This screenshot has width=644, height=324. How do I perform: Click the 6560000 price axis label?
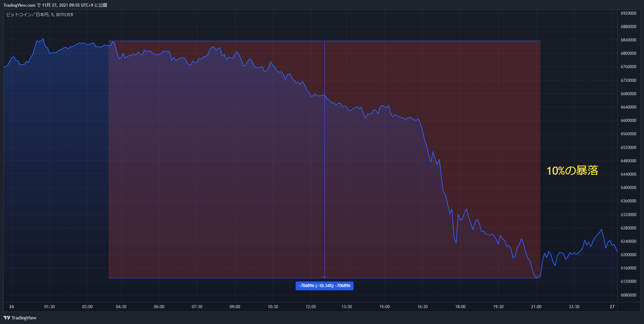click(629, 134)
